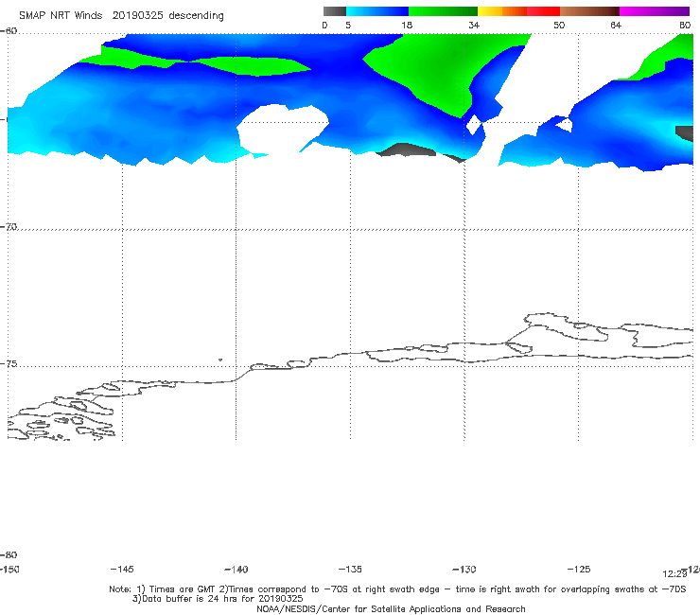Click the color bar's rightmost label '80'
Viewport: 700px width, 615px height.
point(685,26)
